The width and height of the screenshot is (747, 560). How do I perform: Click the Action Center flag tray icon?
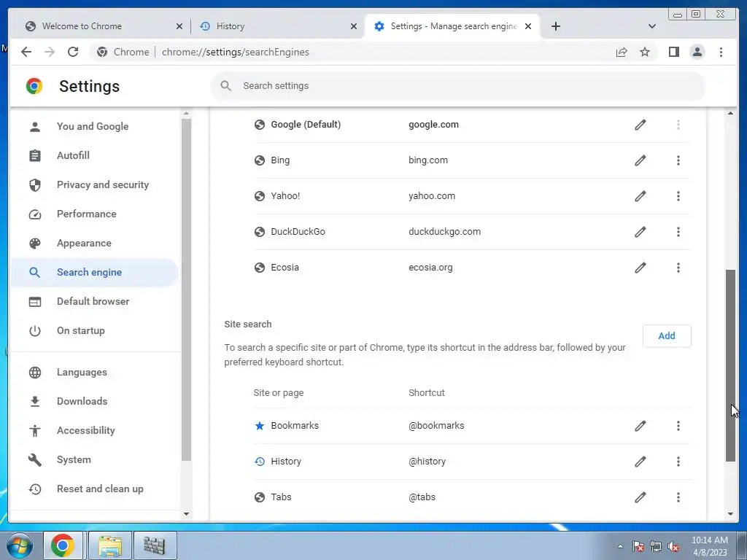point(638,547)
